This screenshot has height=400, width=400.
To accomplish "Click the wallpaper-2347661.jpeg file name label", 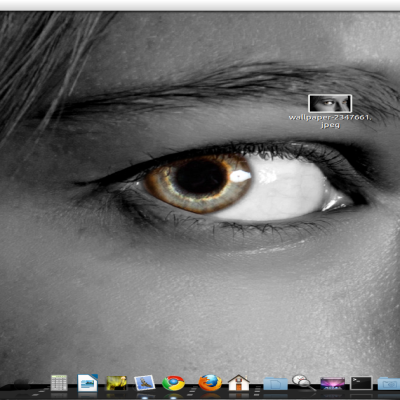I will point(330,121).
